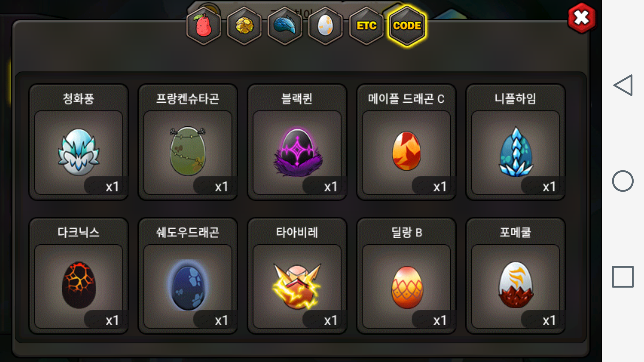Switch to the egg category tab
Screen dimensions: 644x362
pyautogui.click(x=326, y=26)
